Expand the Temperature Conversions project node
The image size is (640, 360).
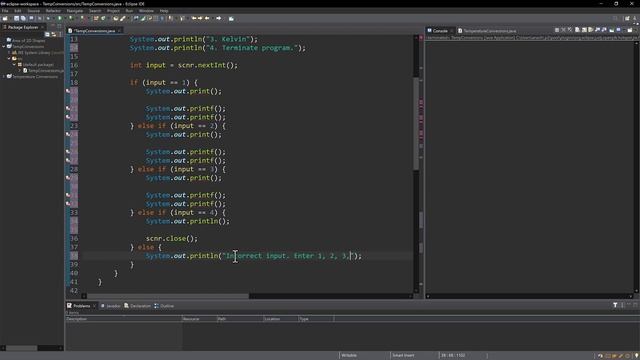click(x=4, y=76)
